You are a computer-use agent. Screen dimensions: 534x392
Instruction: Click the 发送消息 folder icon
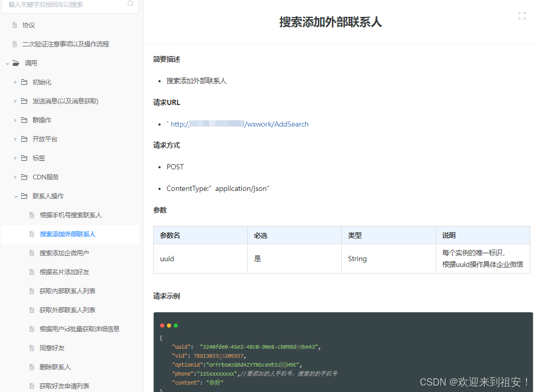point(24,101)
